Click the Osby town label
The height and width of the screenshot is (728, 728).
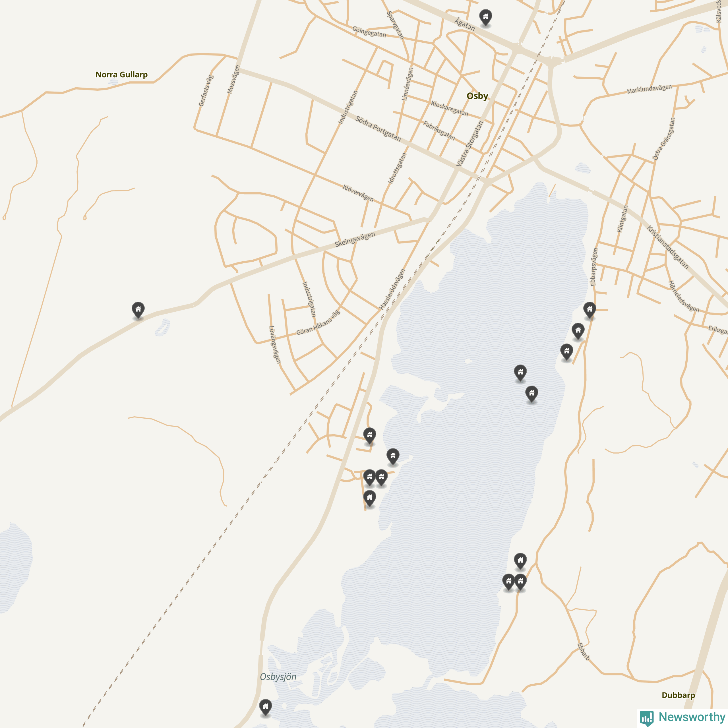point(477,96)
